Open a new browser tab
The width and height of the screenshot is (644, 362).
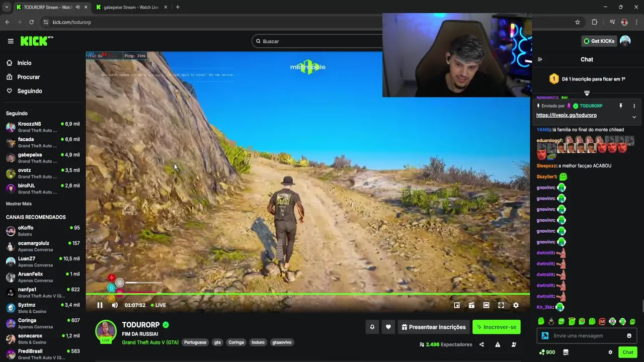click(178, 7)
